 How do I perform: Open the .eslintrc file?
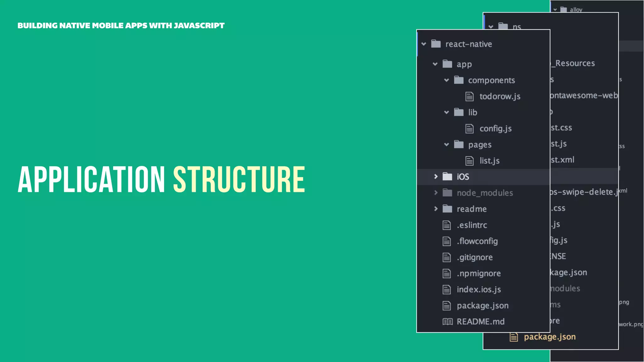472,225
